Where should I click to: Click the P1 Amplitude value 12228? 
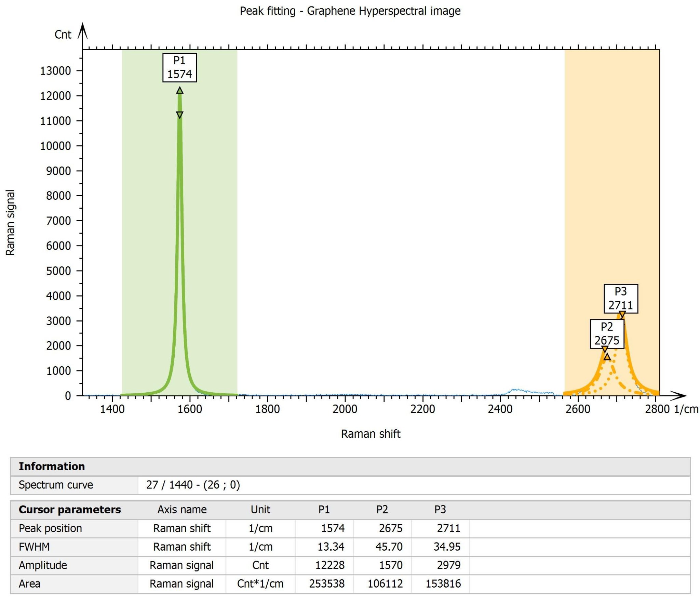tap(329, 565)
